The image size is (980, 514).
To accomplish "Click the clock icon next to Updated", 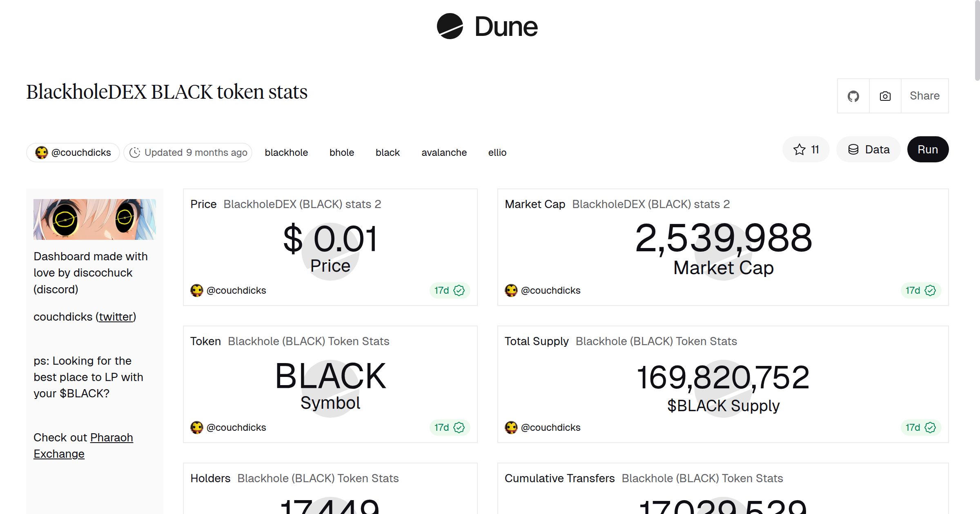I will tap(136, 152).
